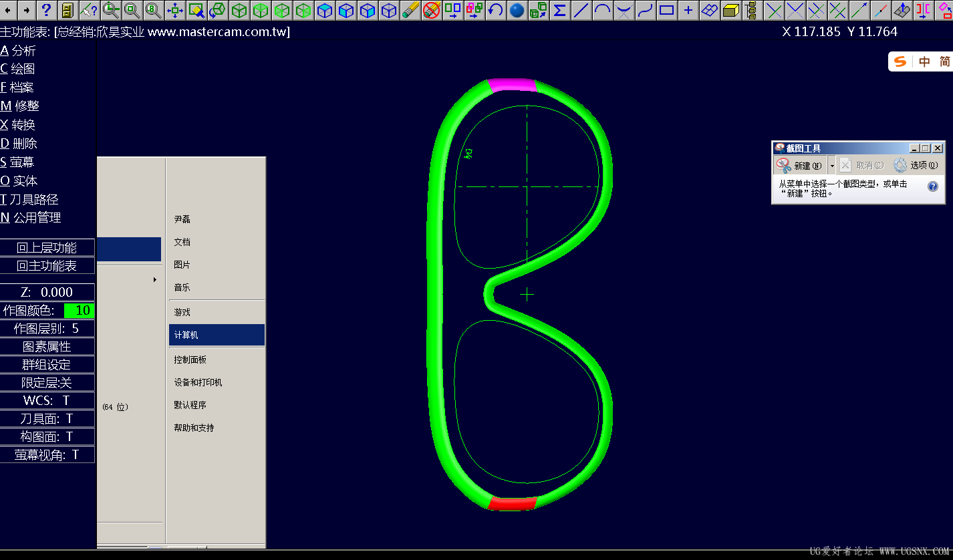Click the green color 10 swatch
The width and height of the screenshot is (953, 560).
pyautogui.click(x=79, y=310)
